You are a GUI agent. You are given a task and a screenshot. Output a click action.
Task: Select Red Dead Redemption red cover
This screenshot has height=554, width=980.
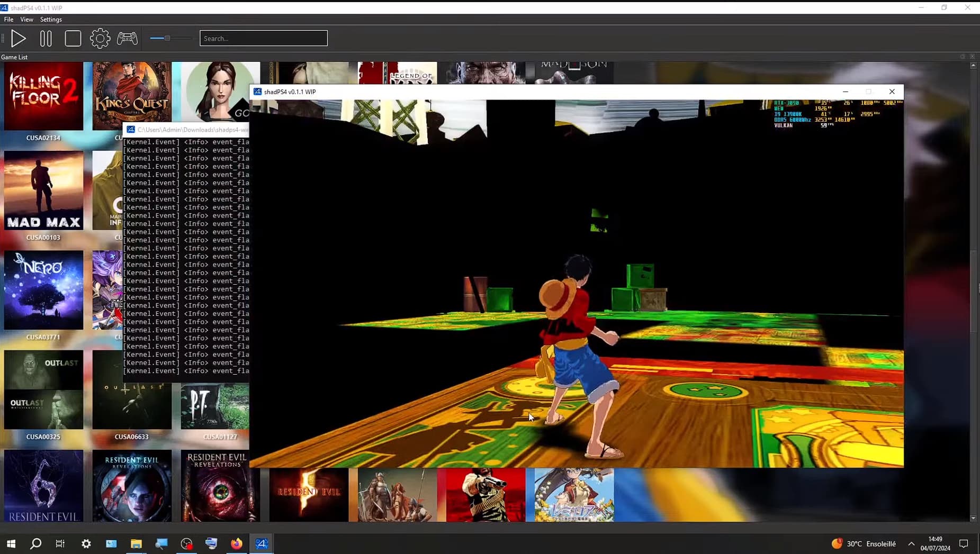[x=485, y=495]
